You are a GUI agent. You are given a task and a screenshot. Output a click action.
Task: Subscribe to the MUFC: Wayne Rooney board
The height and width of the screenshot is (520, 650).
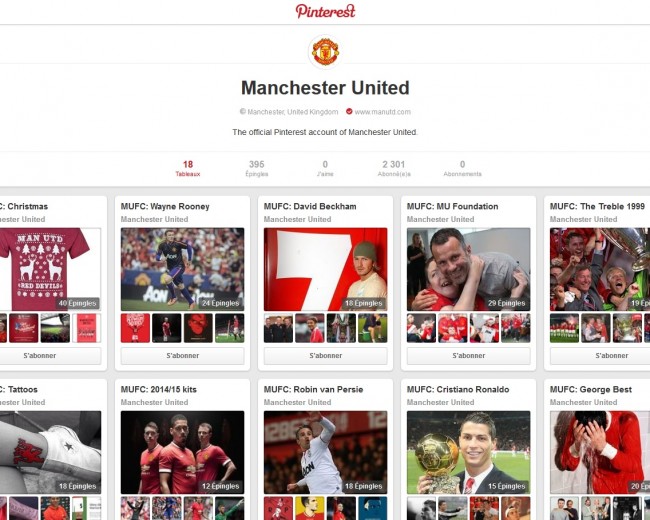(x=182, y=356)
